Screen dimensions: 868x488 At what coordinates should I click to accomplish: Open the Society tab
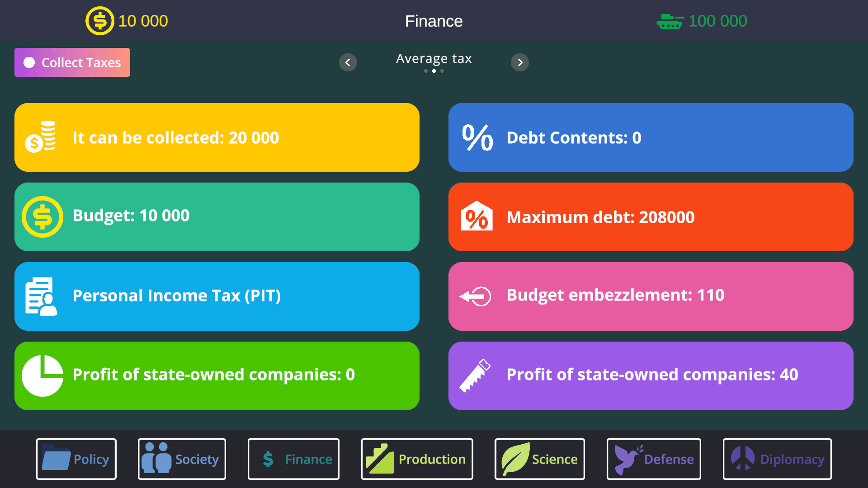click(182, 459)
